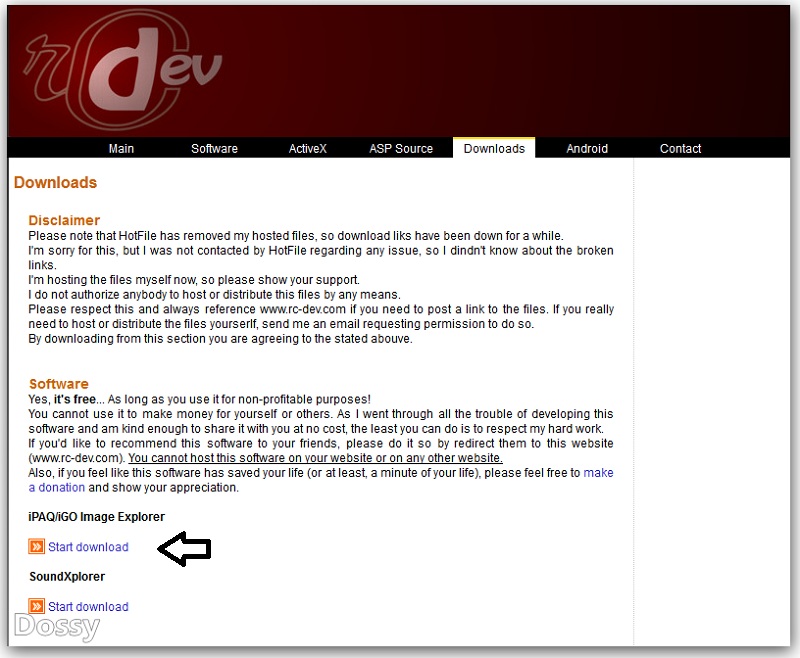Follow the 'make a donation' link
Screen dimensions: 800x658
[x=598, y=473]
